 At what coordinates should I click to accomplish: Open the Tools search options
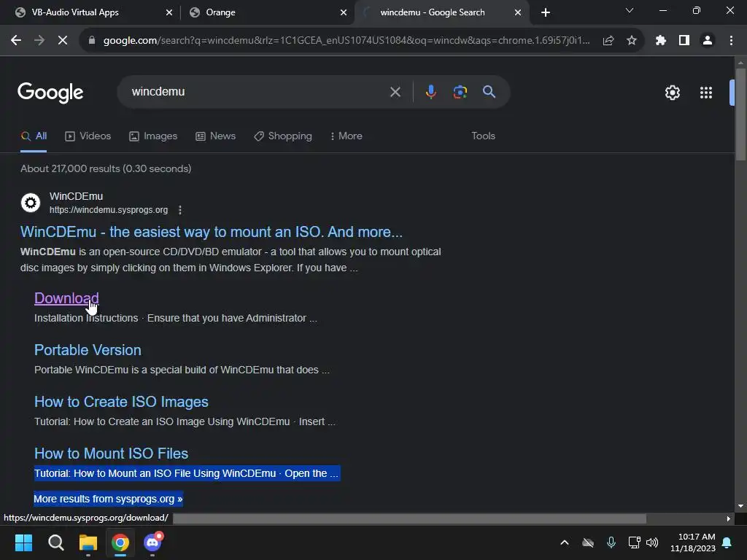click(x=483, y=136)
